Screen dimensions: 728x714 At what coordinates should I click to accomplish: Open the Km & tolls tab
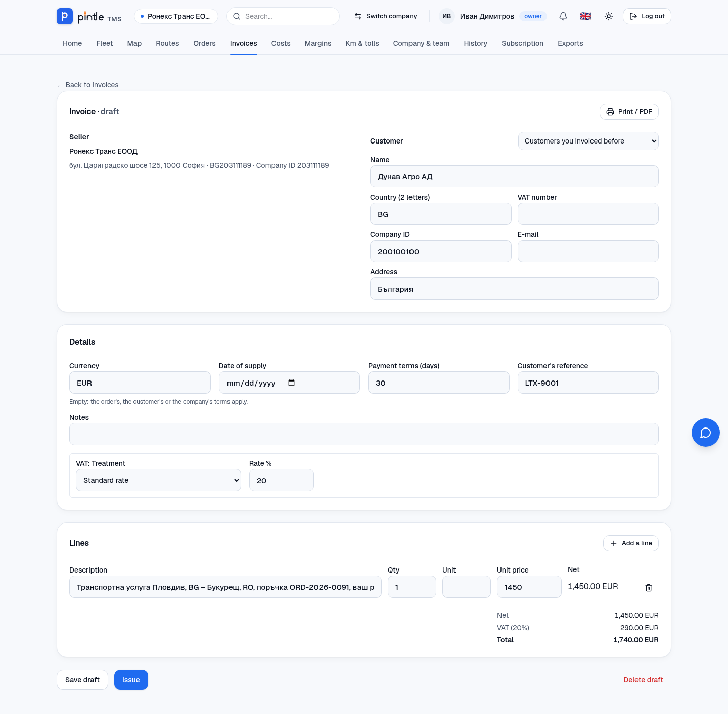pos(362,43)
